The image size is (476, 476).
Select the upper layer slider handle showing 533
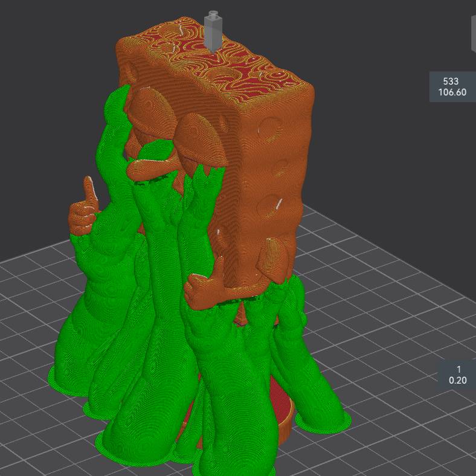click(x=452, y=87)
